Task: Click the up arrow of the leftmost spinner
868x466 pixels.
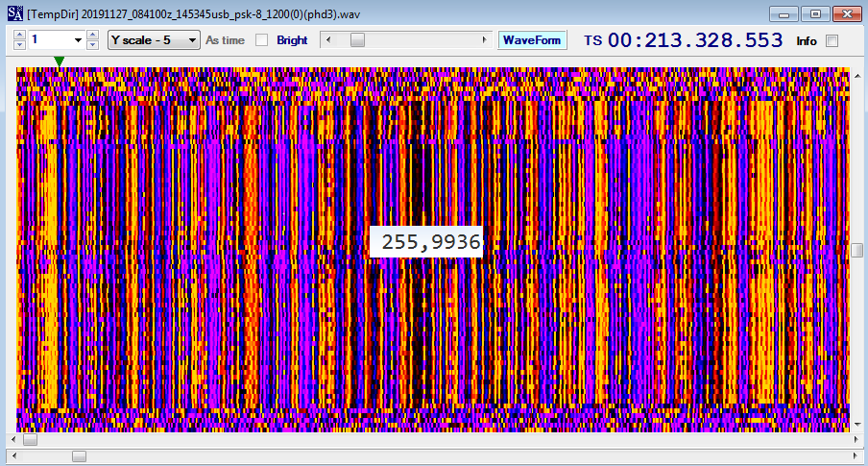Action: (19, 35)
